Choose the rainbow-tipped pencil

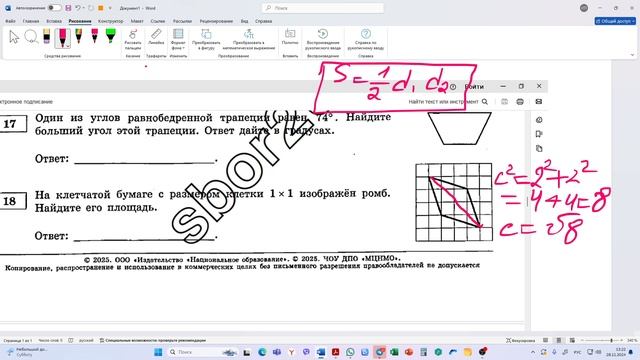(x=79, y=36)
